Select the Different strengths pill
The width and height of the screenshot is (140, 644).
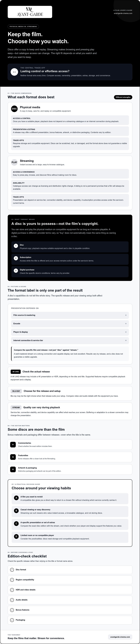(x=123, y=97)
